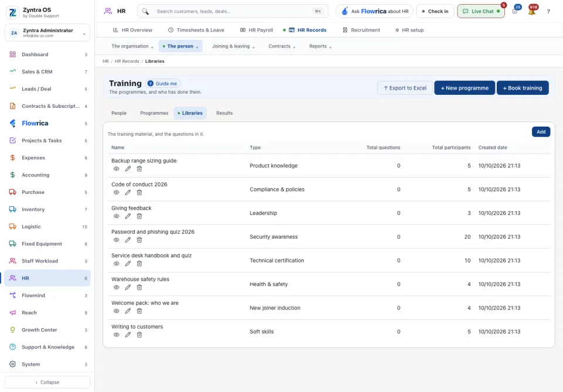Switch to HR Overview tab
563x392 pixels.
point(133,30)
